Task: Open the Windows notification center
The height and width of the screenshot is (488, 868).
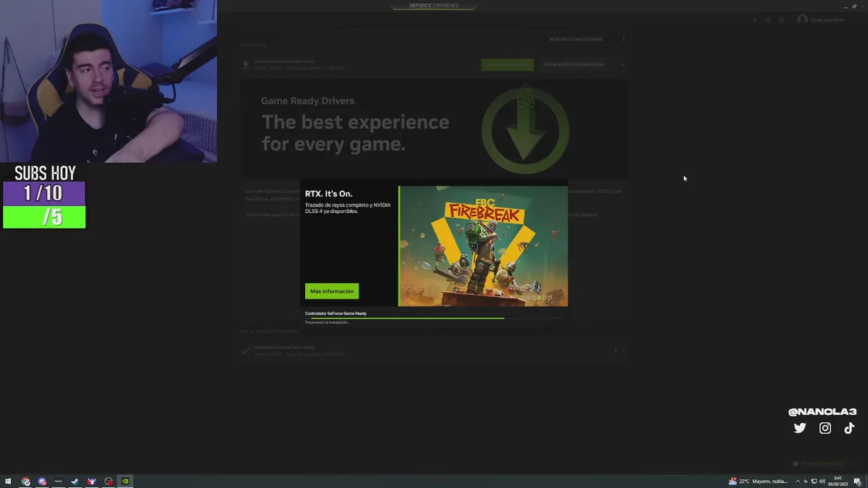Action: click(857, 482)
